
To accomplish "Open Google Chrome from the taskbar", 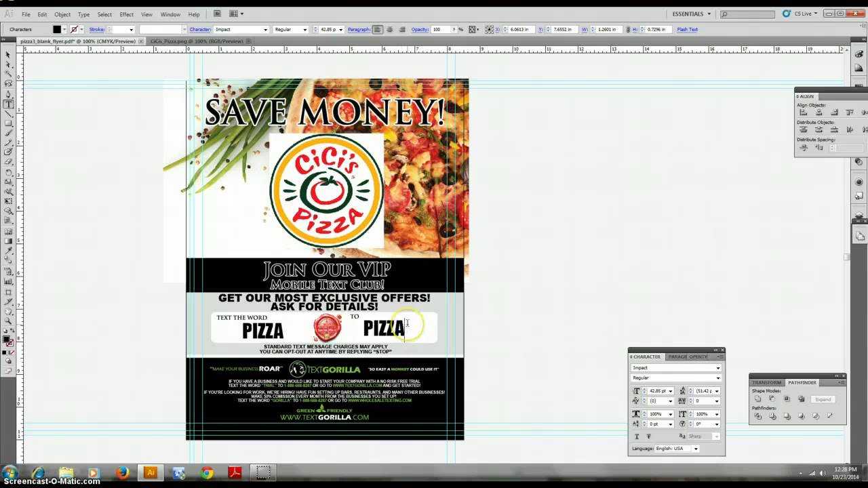I will point(207,472).
